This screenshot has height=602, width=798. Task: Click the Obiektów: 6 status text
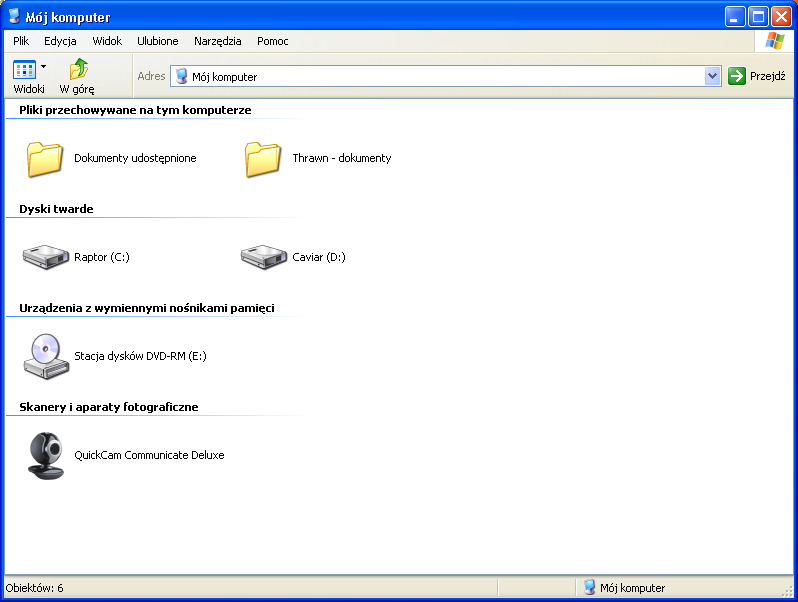[x=34, y=588]
